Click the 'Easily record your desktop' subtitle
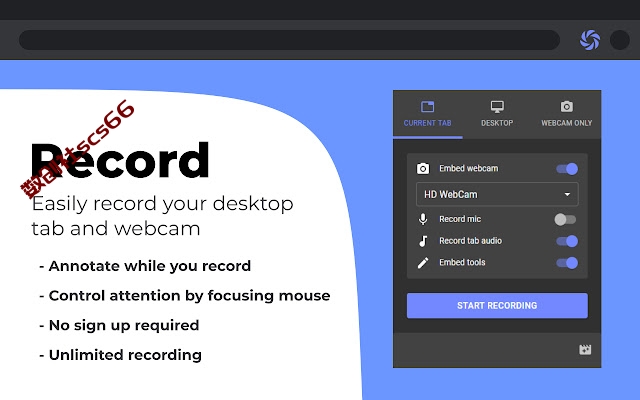Image resolution: width=640 pixels, height=400 pixels. (x=162, y=204)
